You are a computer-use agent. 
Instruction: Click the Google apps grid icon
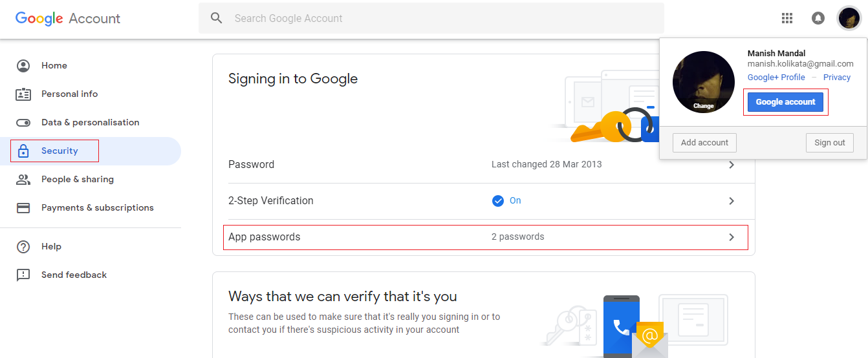(x=787, y=18)
